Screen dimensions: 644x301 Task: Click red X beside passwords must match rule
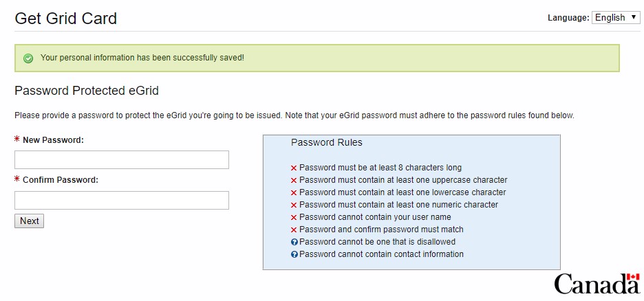point(294,230)
